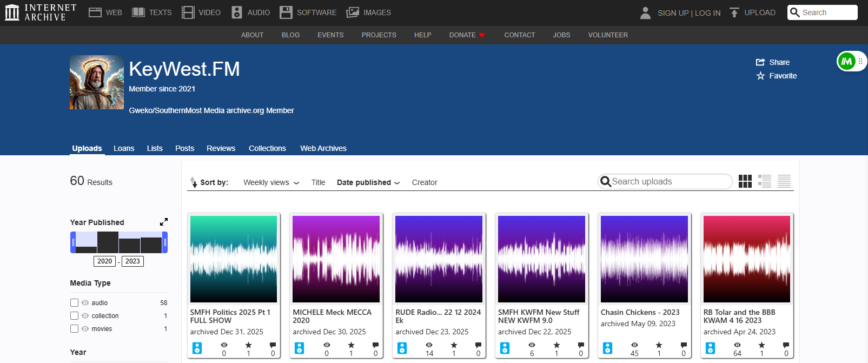Switch to extended list view icon
The width and height of the screenshot is (868, 363).
coord(764,181)
